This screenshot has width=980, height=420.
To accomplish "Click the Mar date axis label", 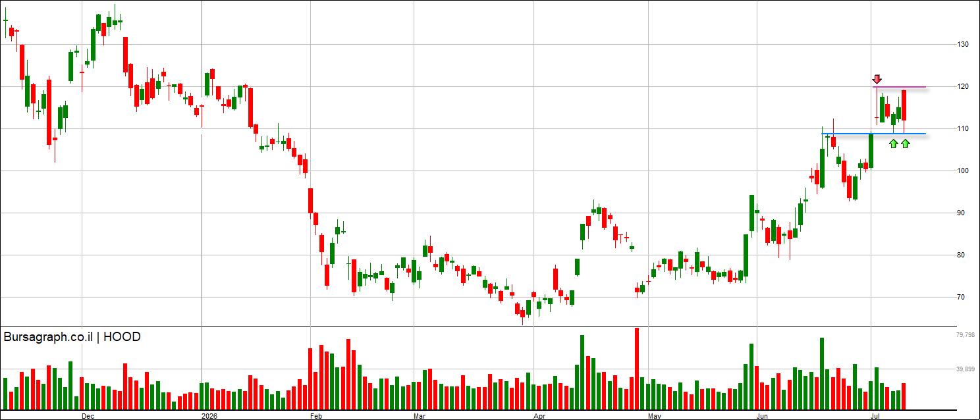I will click(x=420, y=416).
